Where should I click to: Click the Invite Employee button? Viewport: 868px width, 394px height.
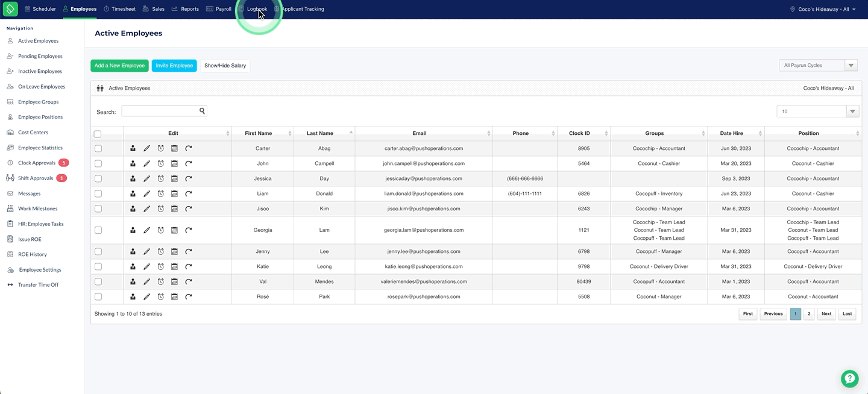coord(174,66)
